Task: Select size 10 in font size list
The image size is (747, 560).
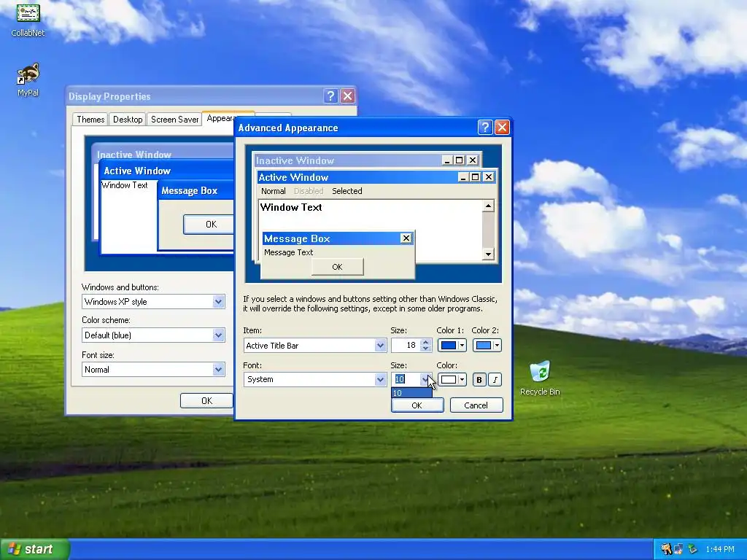Action: (x=411, y=393)
